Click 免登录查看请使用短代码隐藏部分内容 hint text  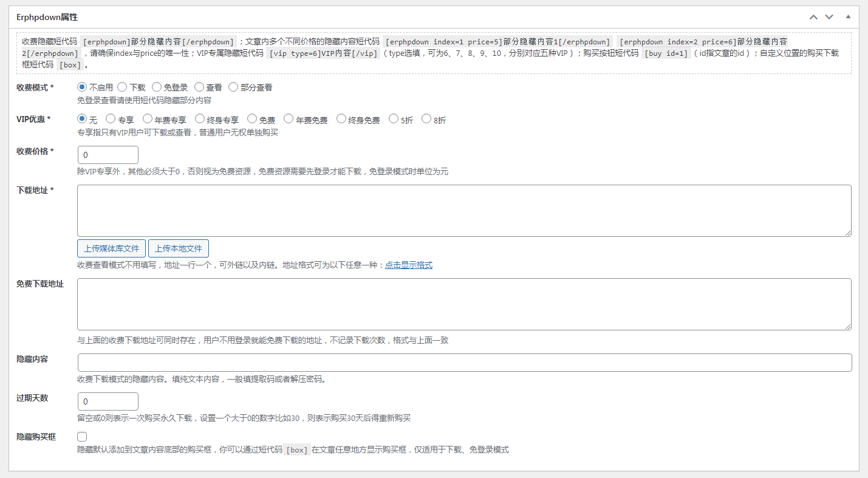pos(144,100)
